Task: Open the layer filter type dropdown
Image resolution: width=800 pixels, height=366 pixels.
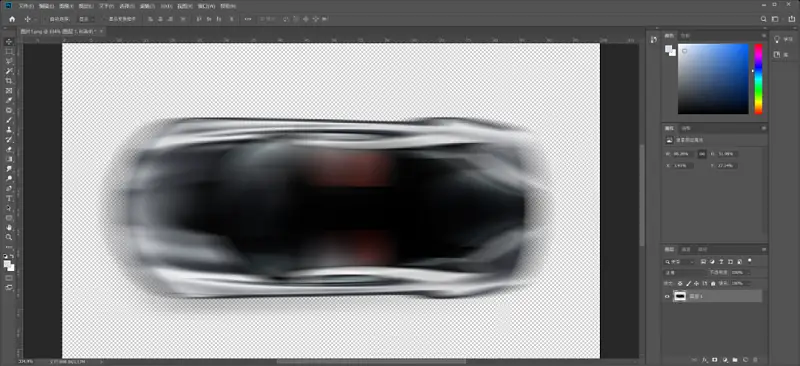Action: tap(680, 262)
